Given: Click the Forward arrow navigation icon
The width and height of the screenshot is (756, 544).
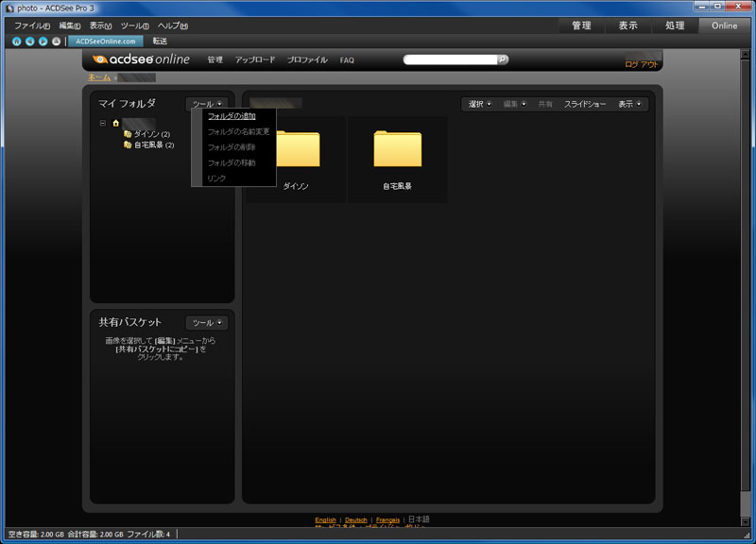Looking at the screenshot, I should click(x=43, y=41).
